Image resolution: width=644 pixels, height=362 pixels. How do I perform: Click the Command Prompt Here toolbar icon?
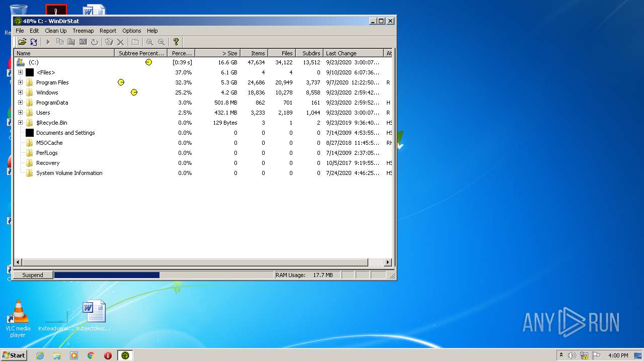pos(83,42)
